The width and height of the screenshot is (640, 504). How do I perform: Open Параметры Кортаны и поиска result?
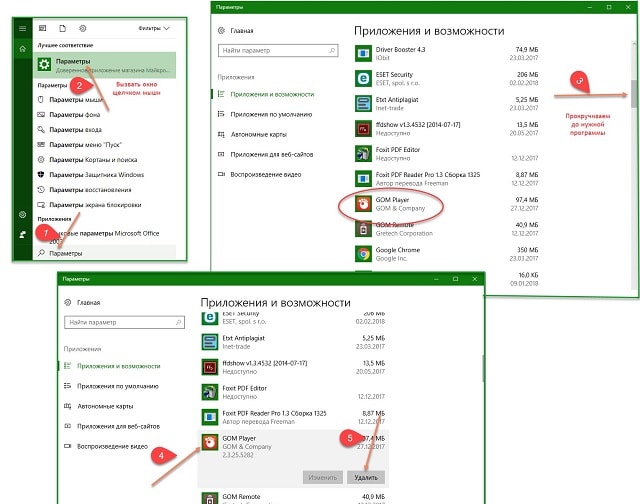(87, 160)
